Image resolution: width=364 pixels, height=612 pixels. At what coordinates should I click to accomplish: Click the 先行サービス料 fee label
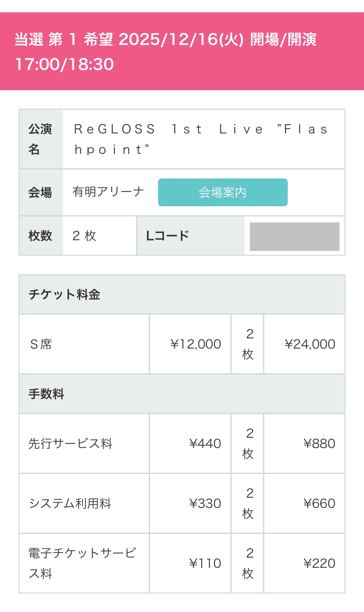tap(70, 443)
